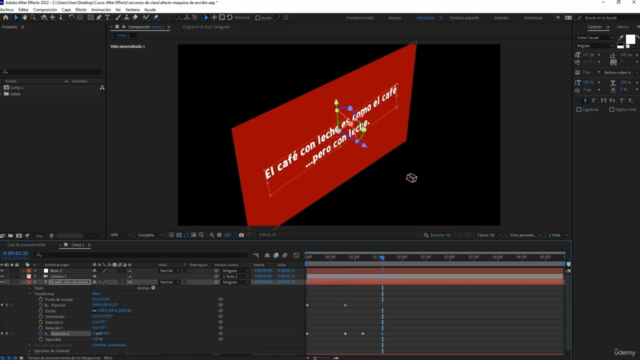Select the Eraser tool
This screenshot has height=360, width=640.
pyautogui.click(x=135, y=18)
